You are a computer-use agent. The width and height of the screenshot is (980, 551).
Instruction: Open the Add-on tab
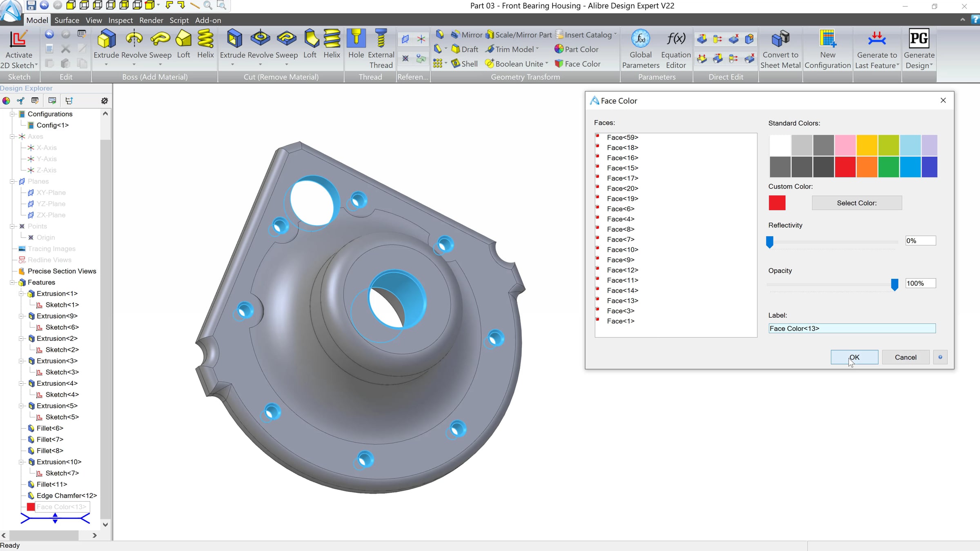click(208, 20)
